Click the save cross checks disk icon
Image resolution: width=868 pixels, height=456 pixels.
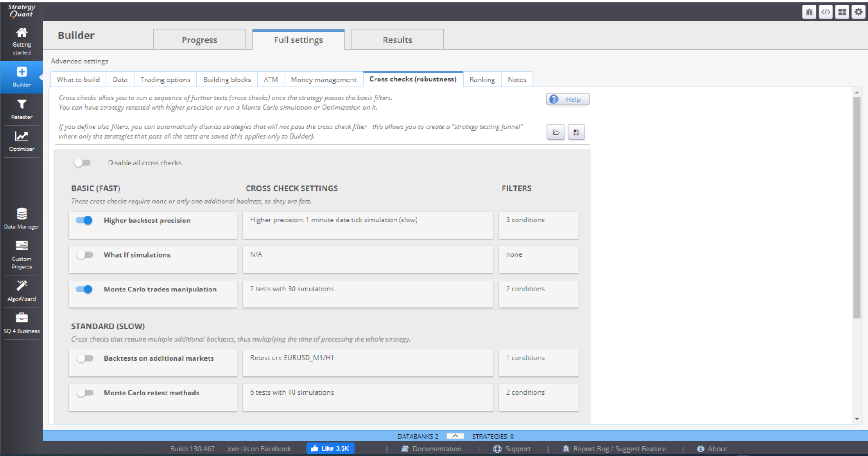[x=576, y=132]
